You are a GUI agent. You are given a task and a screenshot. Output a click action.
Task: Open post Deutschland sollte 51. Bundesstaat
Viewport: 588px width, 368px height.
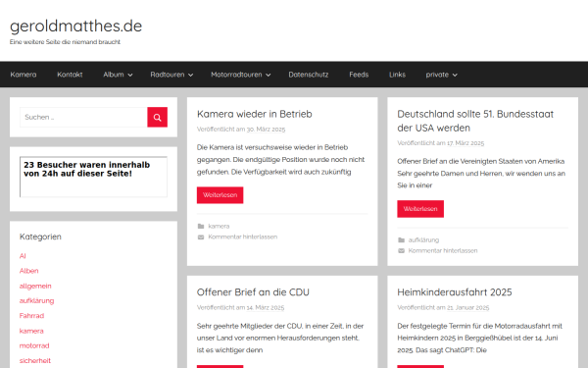pos(475,121)
